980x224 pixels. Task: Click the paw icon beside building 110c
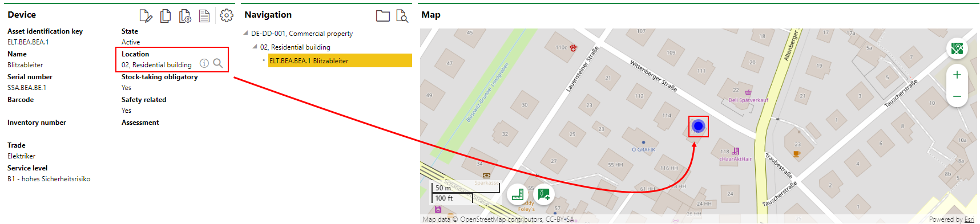point(573,48)
